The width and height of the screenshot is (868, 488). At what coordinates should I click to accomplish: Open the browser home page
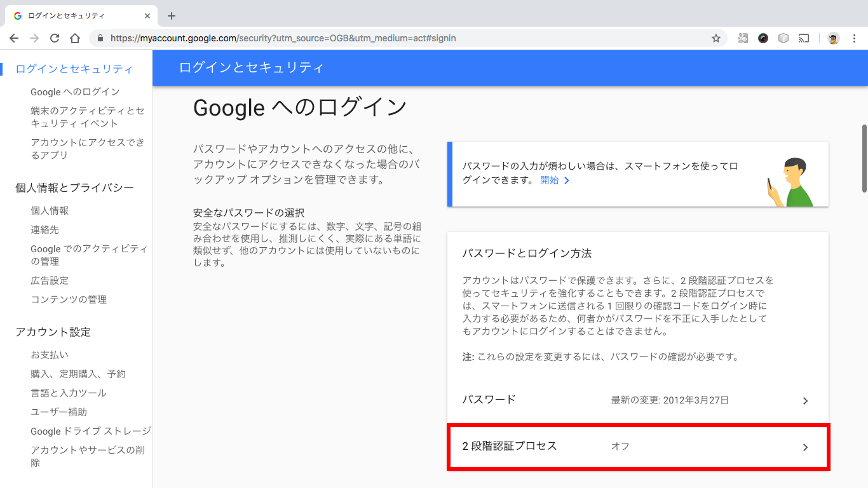(74, 38)
